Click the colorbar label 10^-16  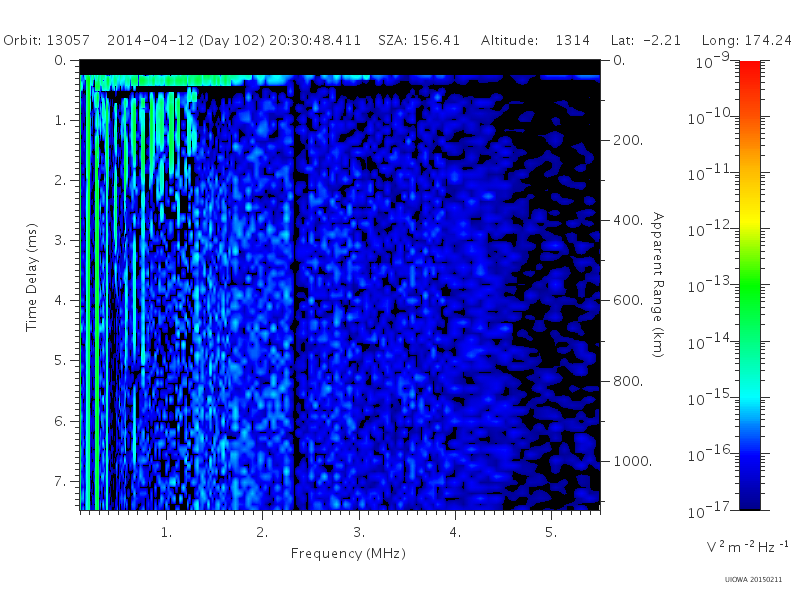click(x=711, y=454)
